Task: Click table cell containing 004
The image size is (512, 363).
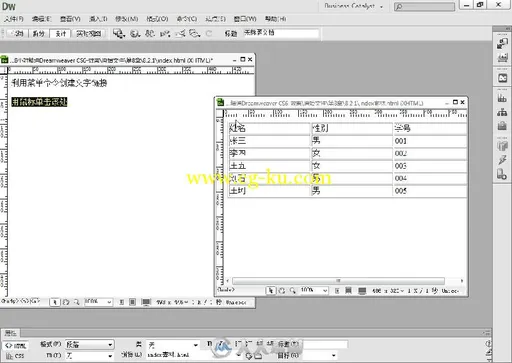Action: click(x=430, y=178)
